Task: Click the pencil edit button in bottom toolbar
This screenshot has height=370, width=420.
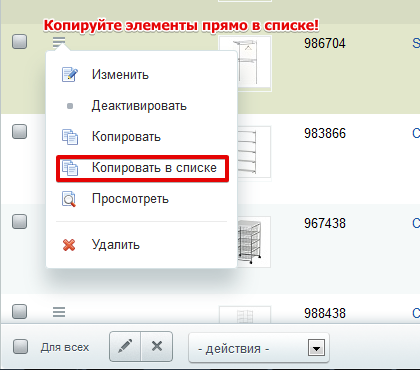Action: click(x=125, y=346)
